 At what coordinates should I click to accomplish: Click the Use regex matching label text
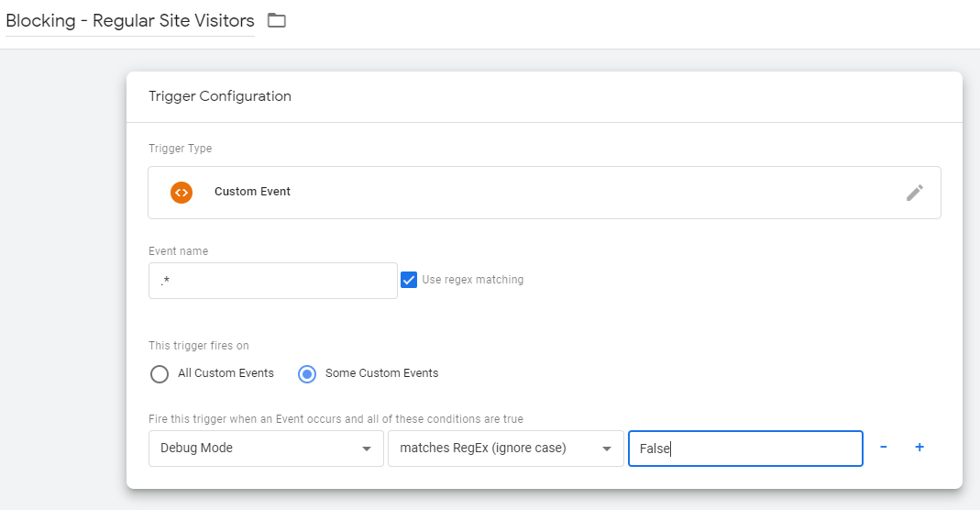(472, 280)
